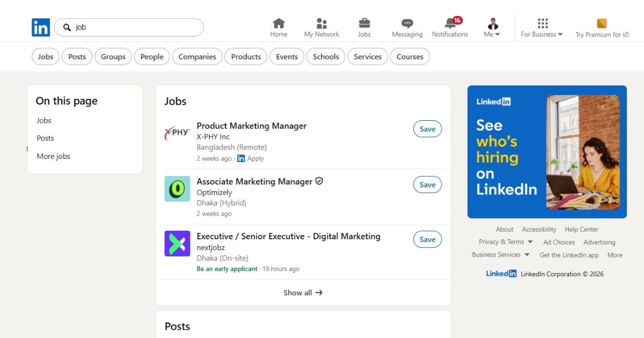The image size is (644, 338).
Task: Jump to Jobs in On this page
Action: point(44,121)
